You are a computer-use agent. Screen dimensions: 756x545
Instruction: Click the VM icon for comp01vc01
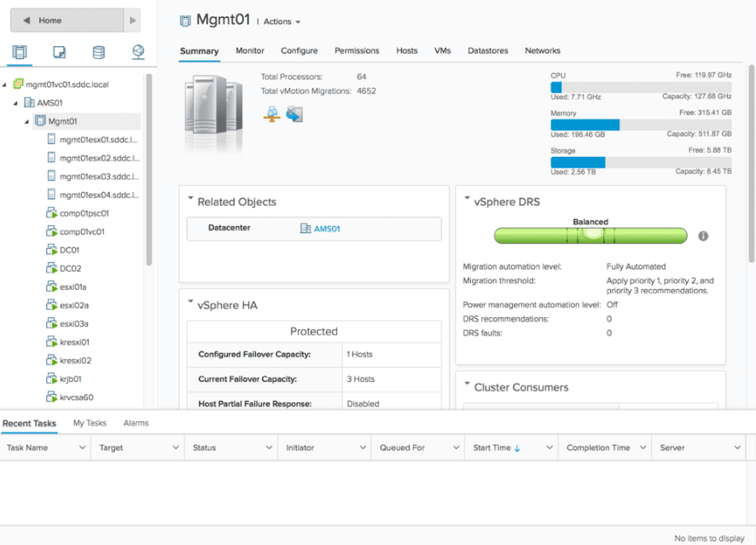coord(51,231)
